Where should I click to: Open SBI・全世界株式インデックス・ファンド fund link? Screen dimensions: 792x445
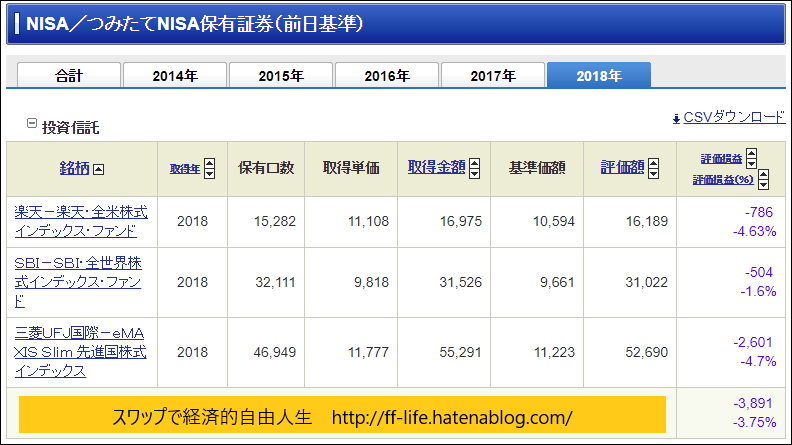coord(78,282)
